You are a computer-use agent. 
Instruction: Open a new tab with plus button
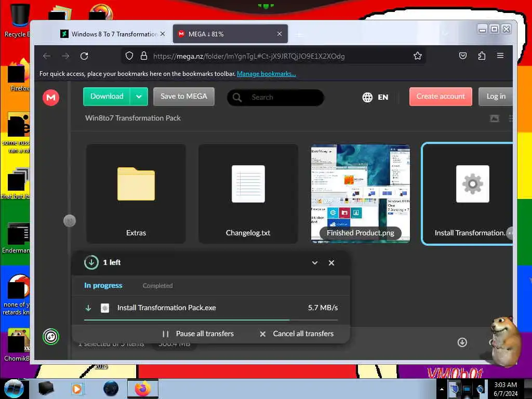(x=300, y=34)
